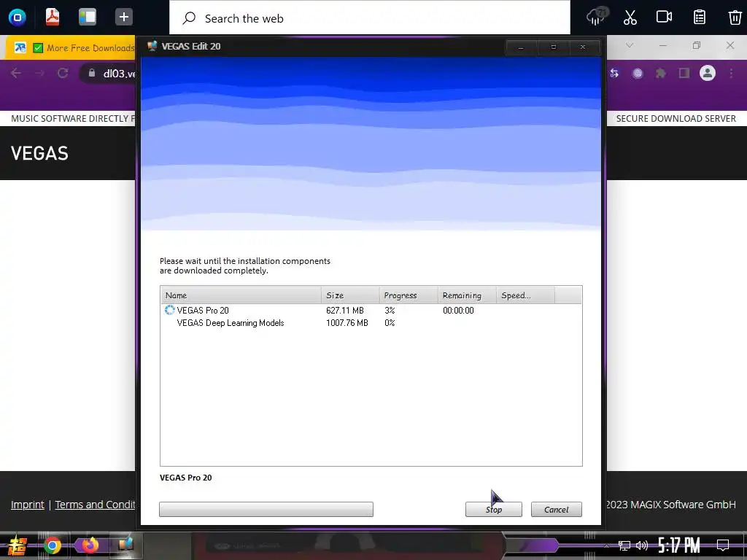Open the scissors snipping tool icon
The height and width of the screenshot is (560, 747).
coord(630,17)
